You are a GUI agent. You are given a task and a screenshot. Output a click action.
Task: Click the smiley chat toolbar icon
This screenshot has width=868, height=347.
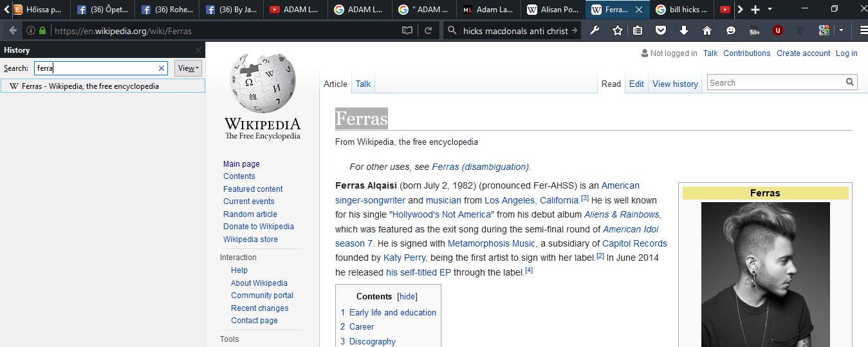click(x=730, y=30)
